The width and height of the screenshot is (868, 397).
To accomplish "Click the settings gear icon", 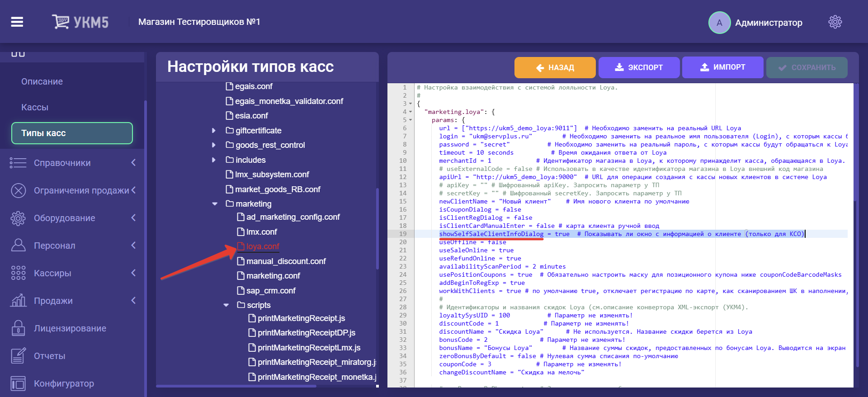I will pyautogui.click(x=835, y=22).
